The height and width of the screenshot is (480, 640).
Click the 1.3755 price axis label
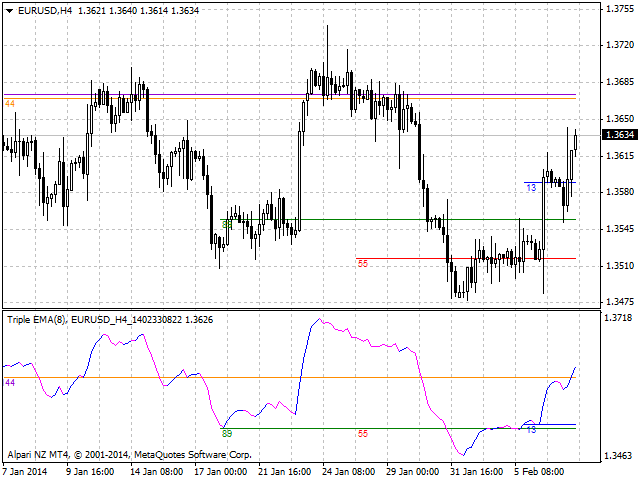point(620,9)
